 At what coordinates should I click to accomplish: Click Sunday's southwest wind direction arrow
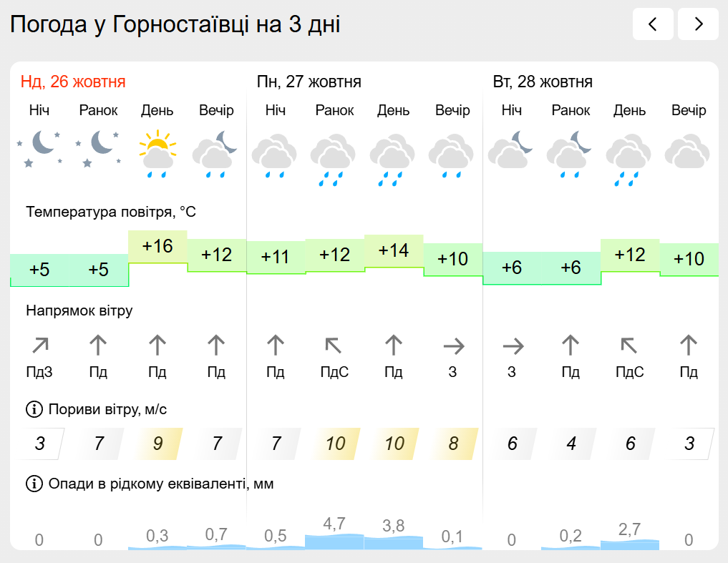tap(39, 347)
